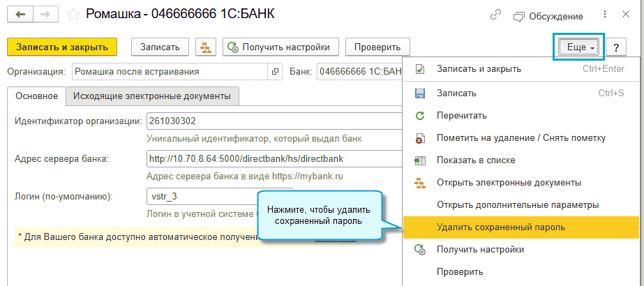The image size is (644, 286).
Task: Go forward with the right arrow button
Action: pos(45,15)
